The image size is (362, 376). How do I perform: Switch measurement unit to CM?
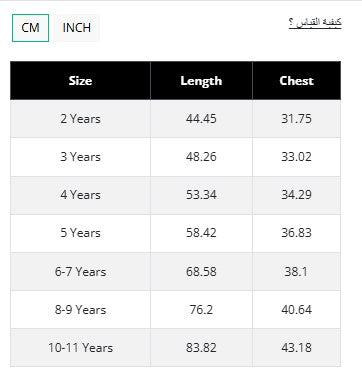tap(30, 28)
